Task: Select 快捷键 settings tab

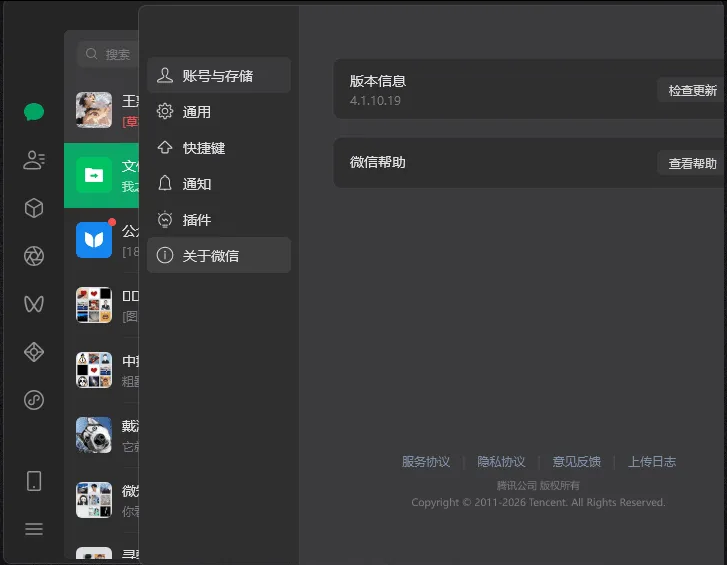Action: click(219, 147)
